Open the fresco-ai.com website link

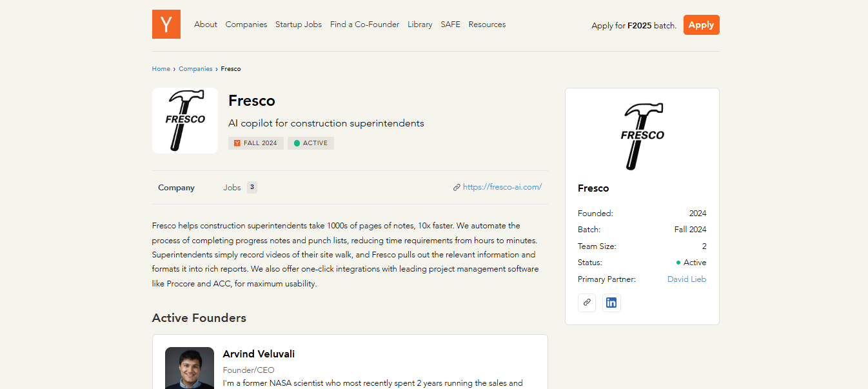(x=502, y=187)
